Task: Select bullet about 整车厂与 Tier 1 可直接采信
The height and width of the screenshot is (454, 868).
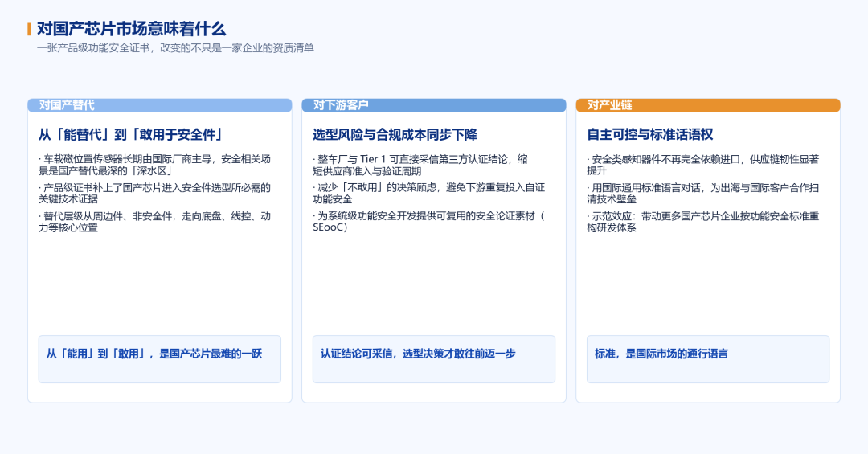Action: tap(420, 165)
